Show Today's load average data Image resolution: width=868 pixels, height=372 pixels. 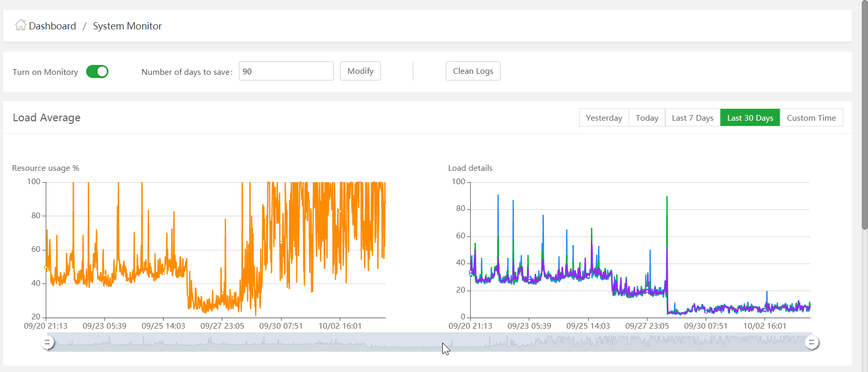(x=647, y=118)
